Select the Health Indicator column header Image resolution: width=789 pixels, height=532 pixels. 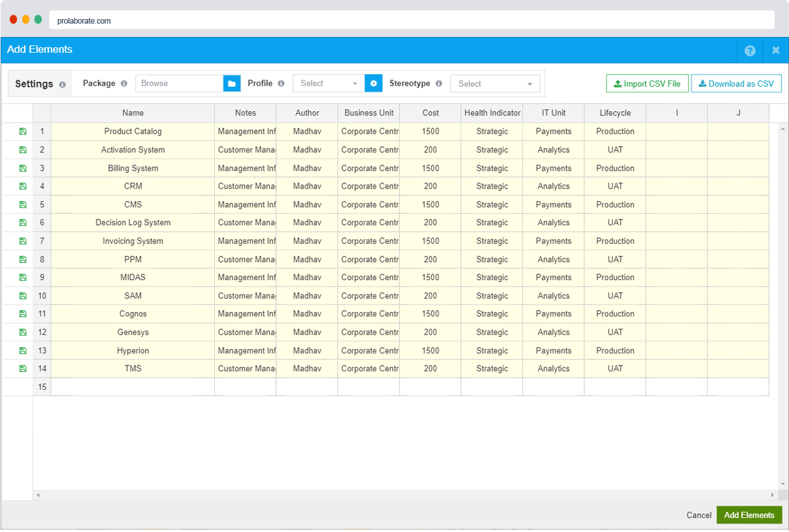pos(492,113)
